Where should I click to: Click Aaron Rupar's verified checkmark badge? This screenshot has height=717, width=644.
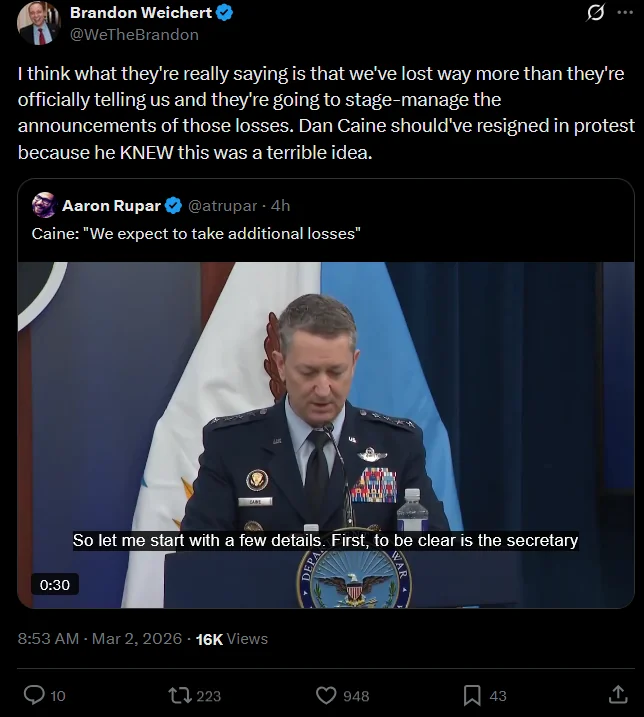(173, 206)
